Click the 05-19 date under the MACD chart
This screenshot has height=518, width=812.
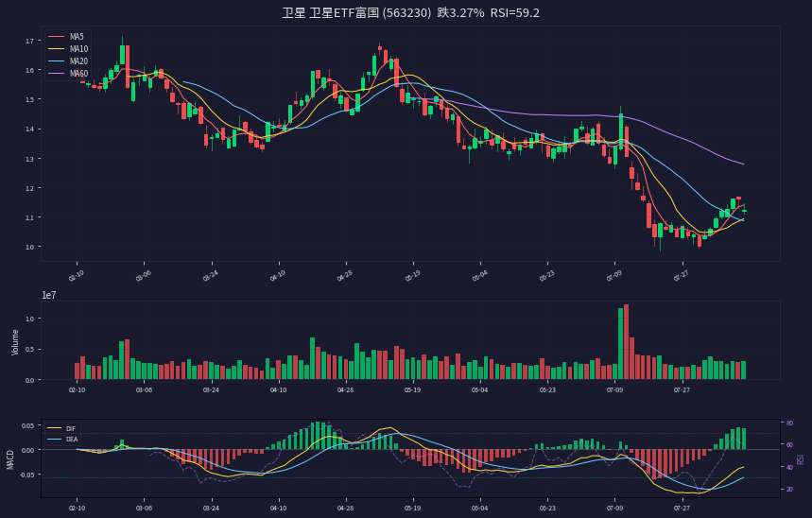tap(413, 509)
